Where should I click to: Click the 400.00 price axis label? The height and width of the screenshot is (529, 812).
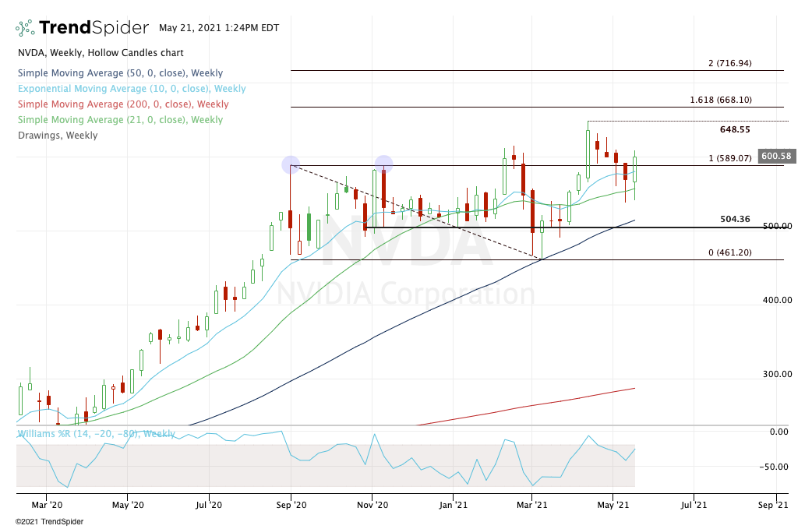pyautogui.click(x=777, y=300)
